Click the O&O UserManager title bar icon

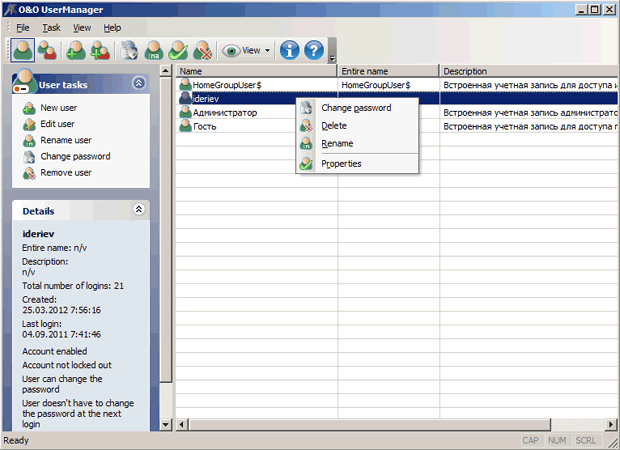(9, 9)
